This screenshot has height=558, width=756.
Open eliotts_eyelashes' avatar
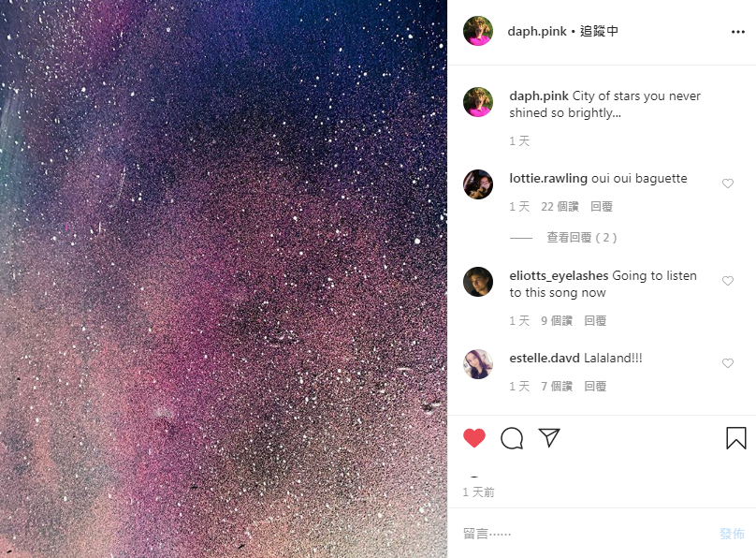click(x=478, y=282)
